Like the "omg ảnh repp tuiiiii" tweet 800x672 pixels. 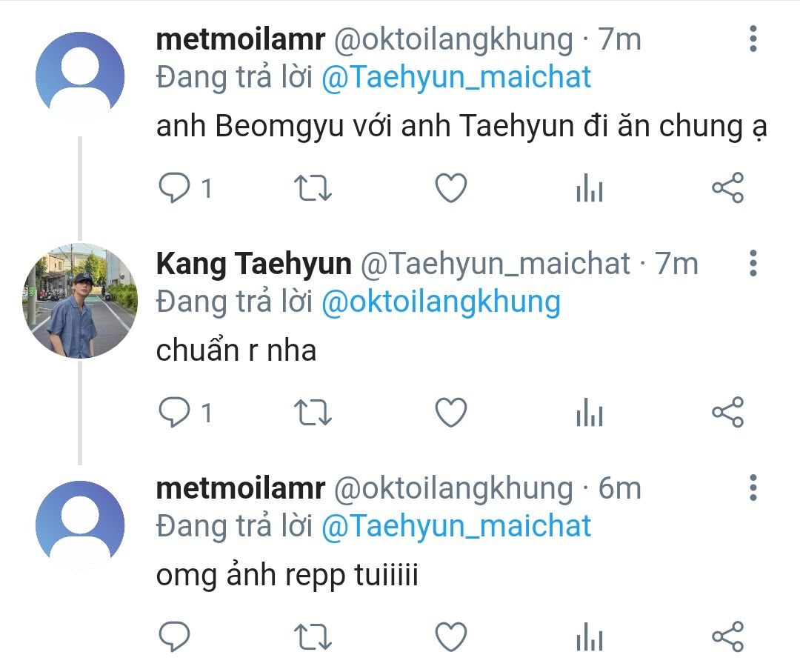pos(450,636)
